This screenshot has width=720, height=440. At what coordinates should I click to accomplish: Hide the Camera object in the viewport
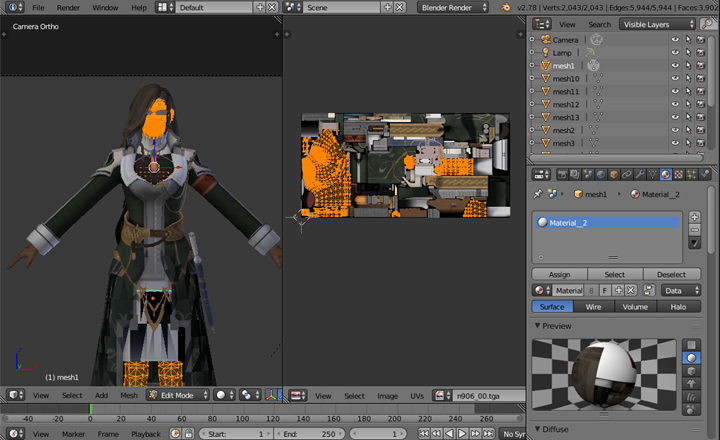coord(675,39)
